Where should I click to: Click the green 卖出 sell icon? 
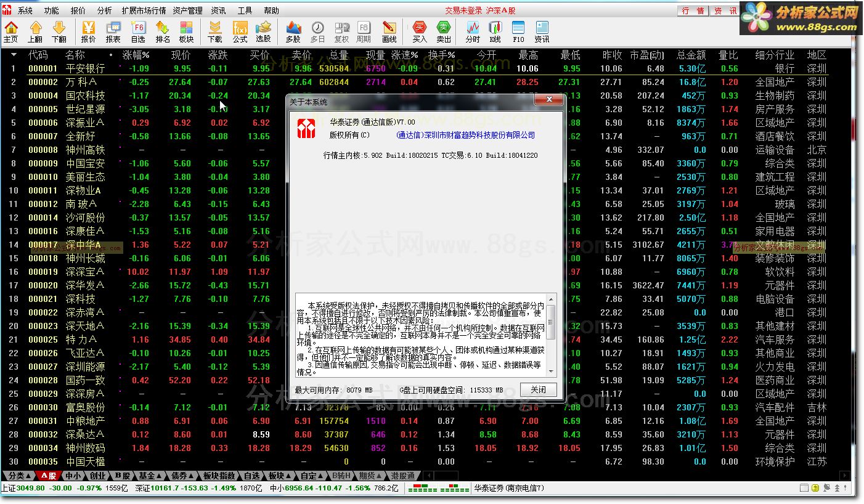444,32
